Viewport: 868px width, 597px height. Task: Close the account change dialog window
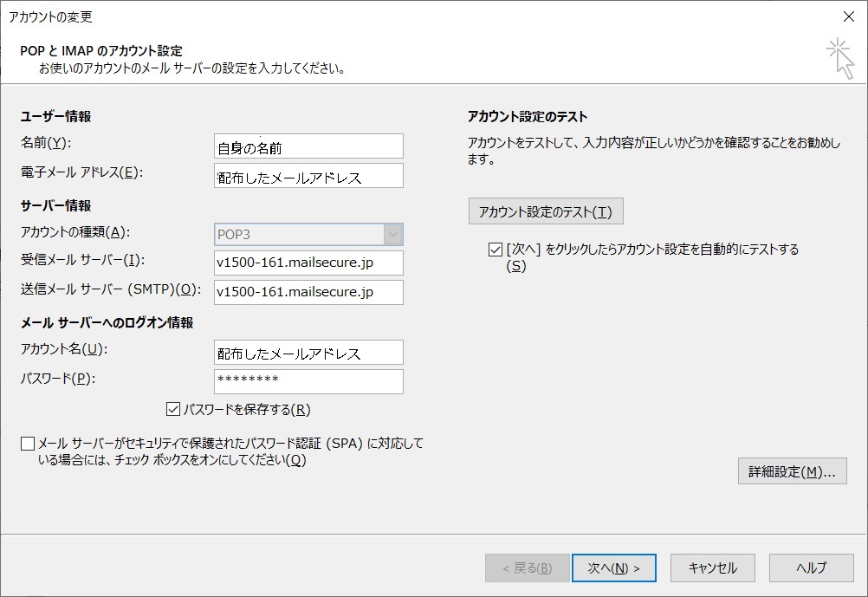pyautogui.click(x=847, y=16)
